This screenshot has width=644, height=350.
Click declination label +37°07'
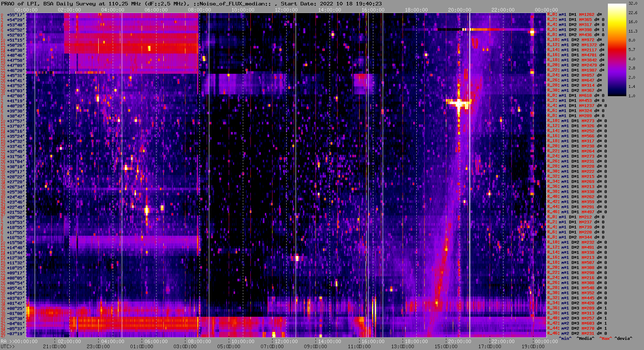(16, 126)
